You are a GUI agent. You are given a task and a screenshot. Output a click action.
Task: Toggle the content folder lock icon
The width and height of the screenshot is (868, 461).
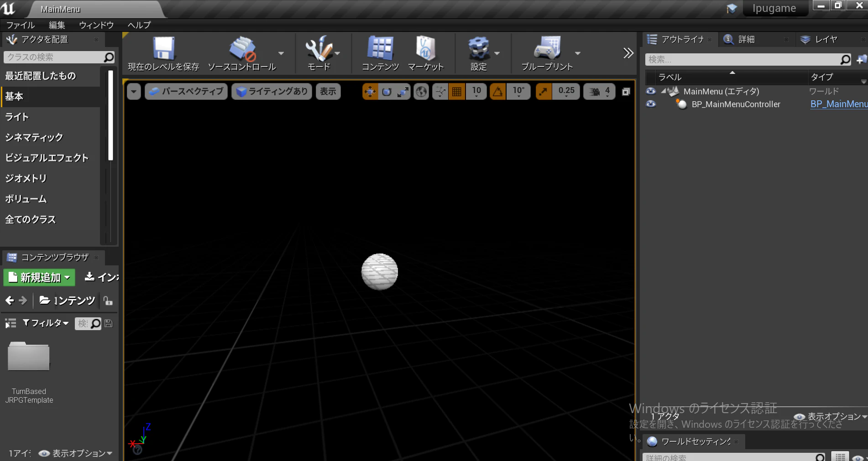[x=108, y=300]
